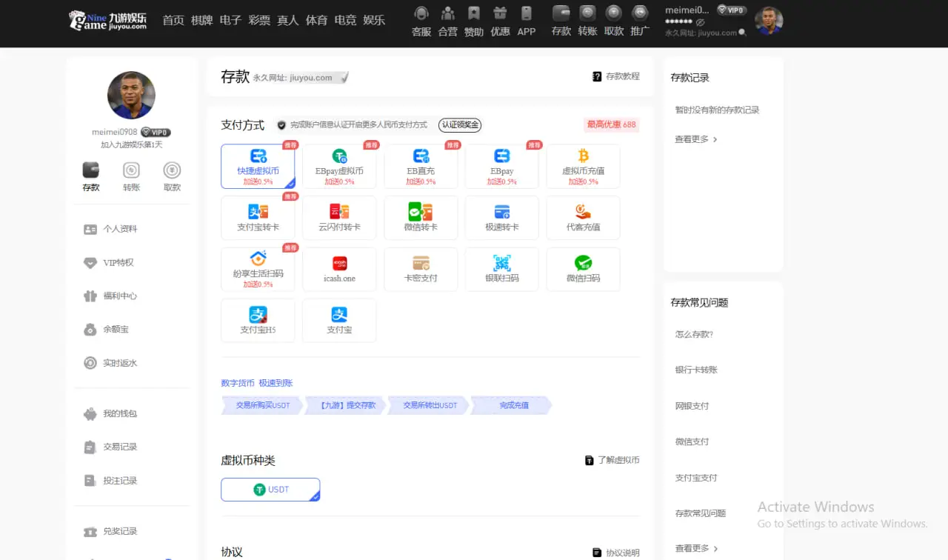Pick the icash.one payment method
Image resolution: width=948 pixels, height=560 pixels.
pyautogui.click(x=339, y=269)
